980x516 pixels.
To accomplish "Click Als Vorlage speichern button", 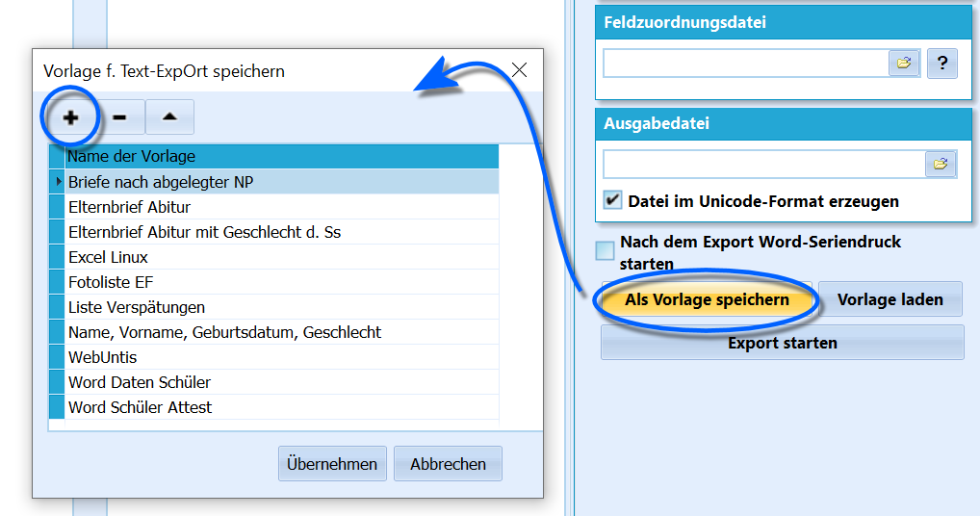I will point(707,299).
